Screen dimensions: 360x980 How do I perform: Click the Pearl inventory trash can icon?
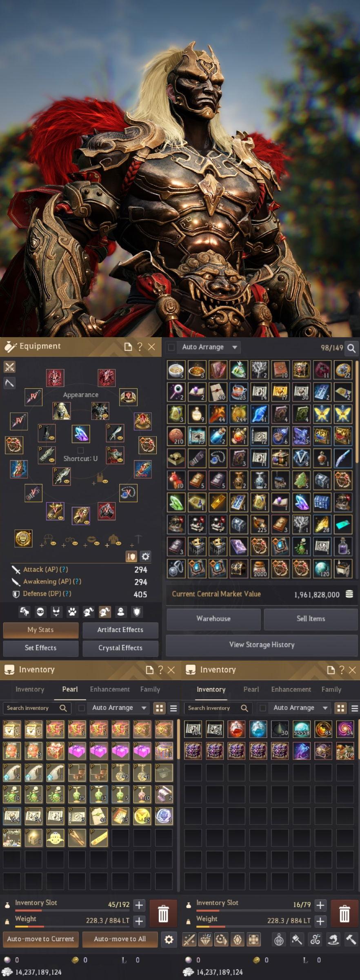(x=163, y=913)
